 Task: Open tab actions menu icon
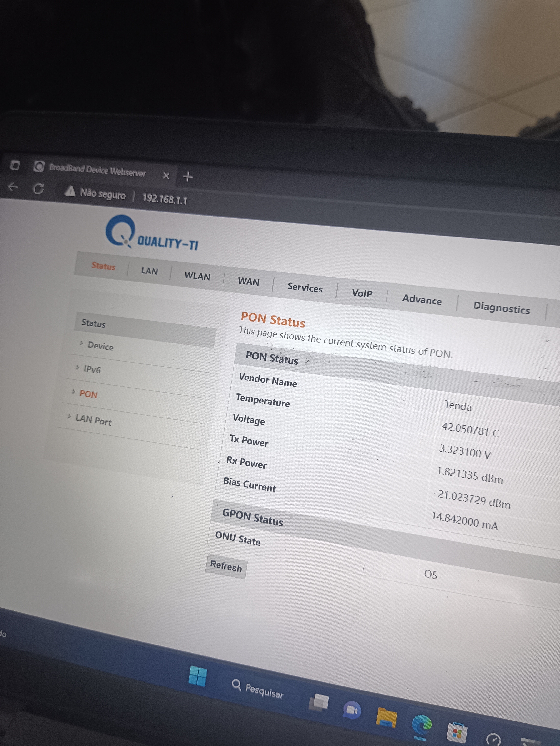pyautogui.click(x=15, y=165)
